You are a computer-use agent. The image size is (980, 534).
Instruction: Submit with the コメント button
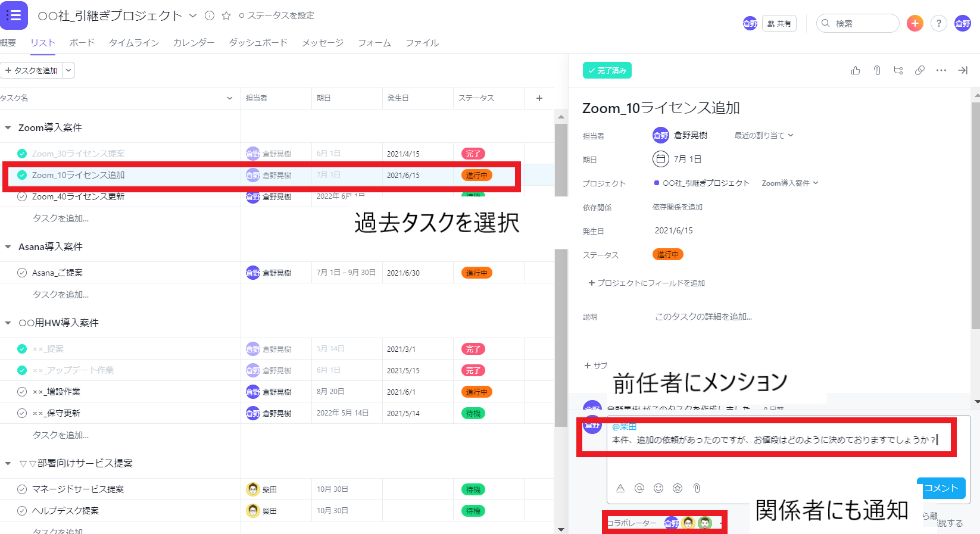[x=941, y=488]
